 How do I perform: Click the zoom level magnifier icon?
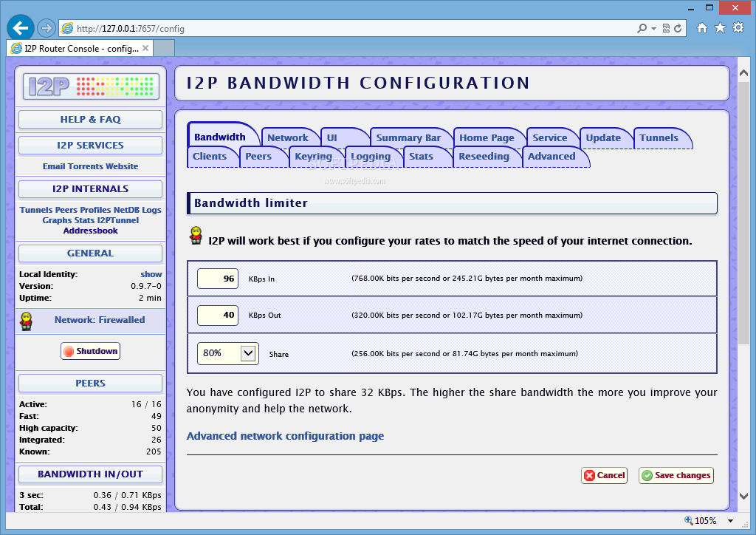[x=689, y=520]
